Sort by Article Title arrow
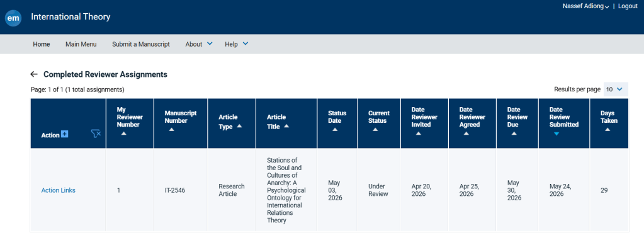644x240 pixels. click(x=286, y=126)
